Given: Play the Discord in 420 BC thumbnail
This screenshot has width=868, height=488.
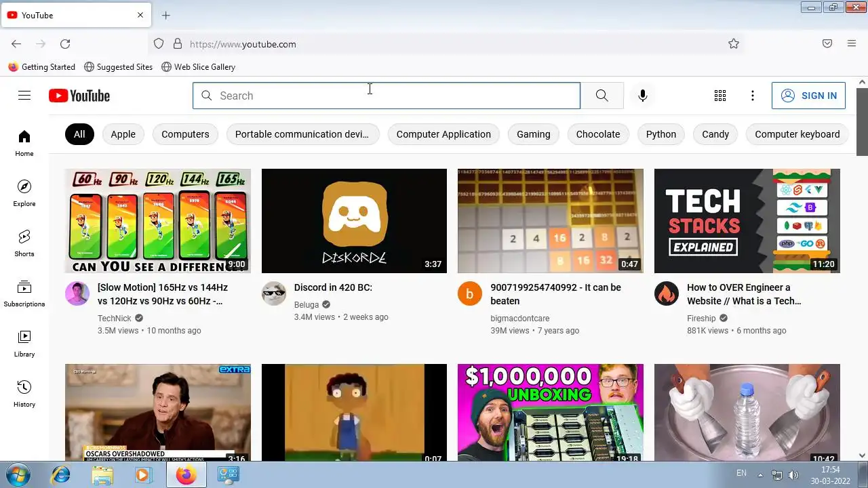Looking at the screenshot, I should click(354, 221).
